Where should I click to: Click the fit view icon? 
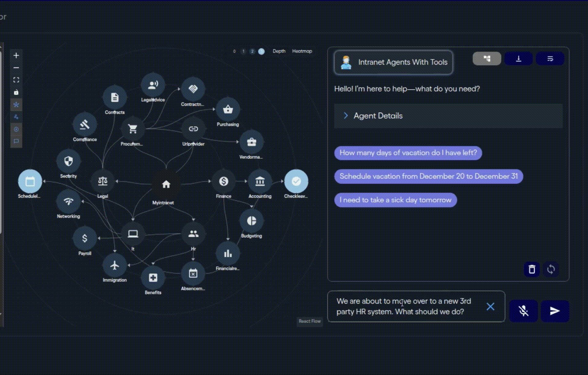pyautogui.click(x=16, y=80)
